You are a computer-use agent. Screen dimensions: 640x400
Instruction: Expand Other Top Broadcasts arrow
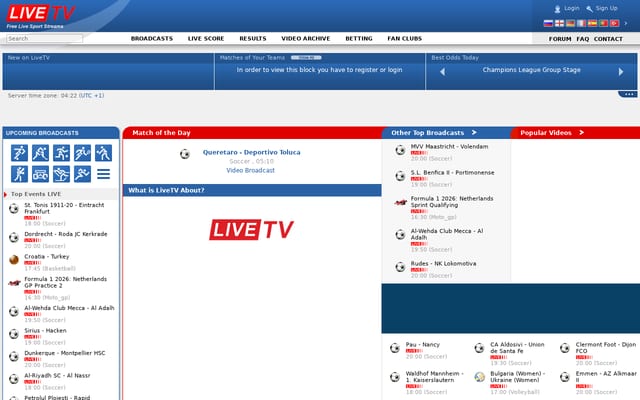[x=474, y=132]
